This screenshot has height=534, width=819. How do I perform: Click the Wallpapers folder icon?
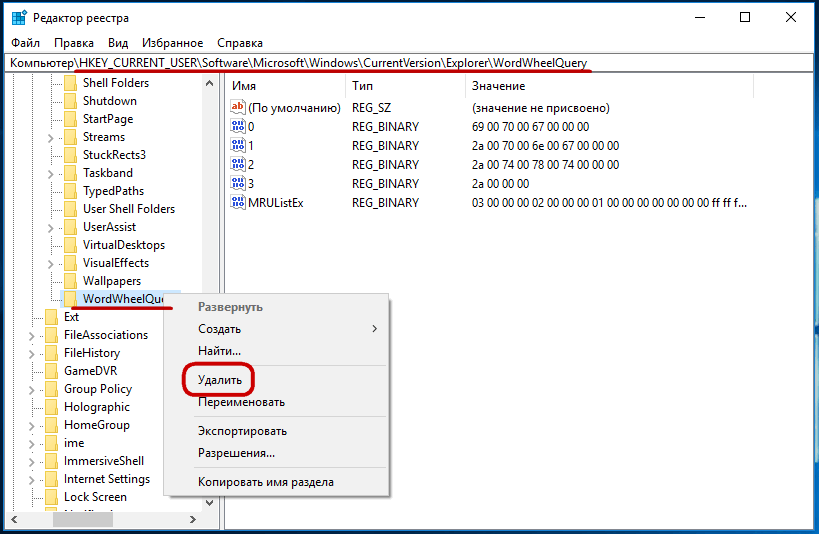(70, 281)
